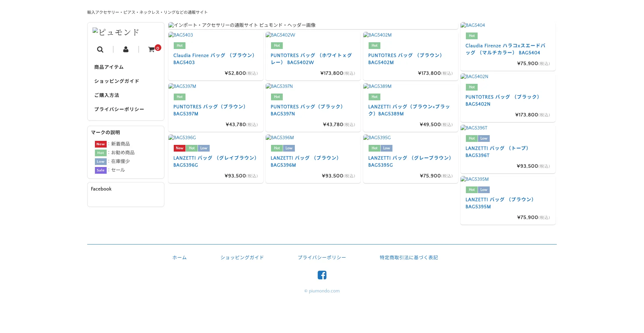The width and height of the screenshot is (644, 333).
Task: Click the Hot badge on BAG5403 card
Action: point(179,46)
